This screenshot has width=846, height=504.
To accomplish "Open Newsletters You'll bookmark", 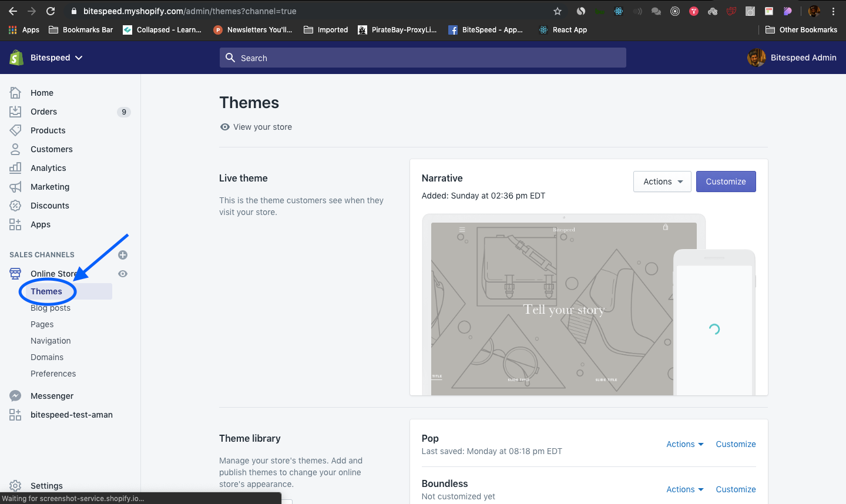I will [x=253, y=30].
